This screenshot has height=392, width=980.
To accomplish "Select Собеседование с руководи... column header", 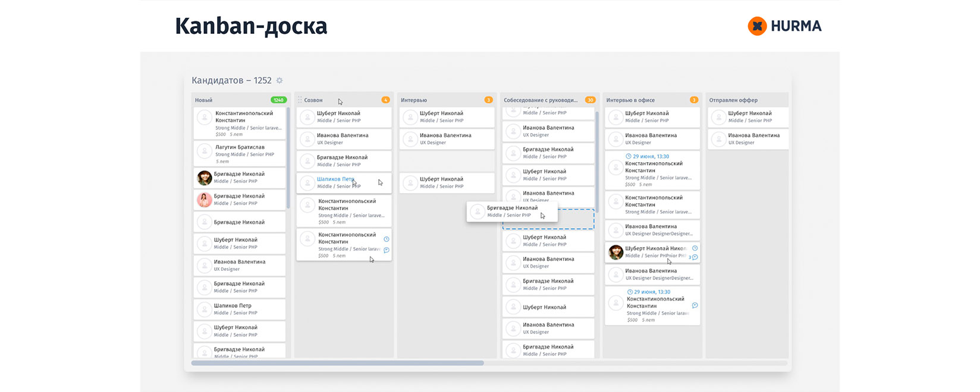I will [541, 100].
